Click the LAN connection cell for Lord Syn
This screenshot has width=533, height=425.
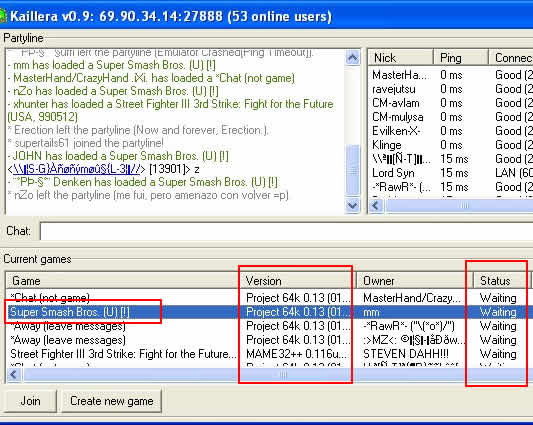(x=514, y=173)
